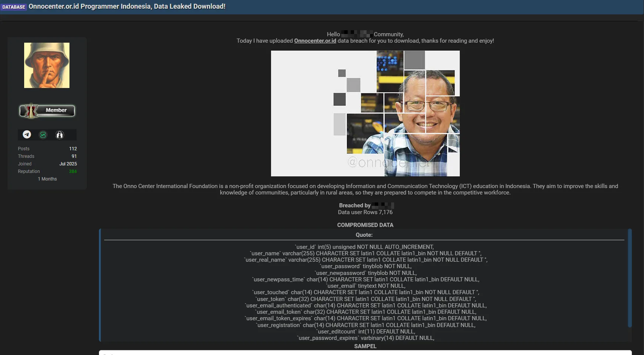Click the Member rank badge
This screenshot has height=355, width=644.
point(47,111)
